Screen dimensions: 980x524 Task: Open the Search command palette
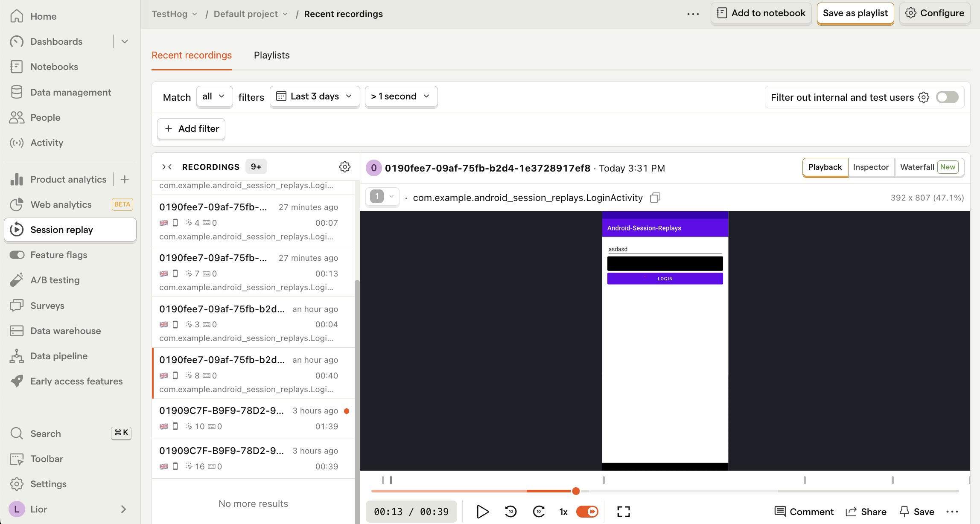tap(70, 434)
